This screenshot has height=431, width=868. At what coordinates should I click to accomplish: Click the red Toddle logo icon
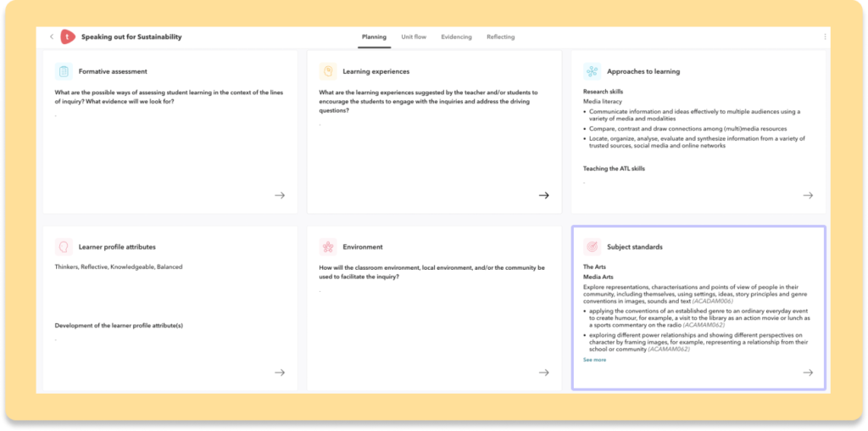[69, 37]
